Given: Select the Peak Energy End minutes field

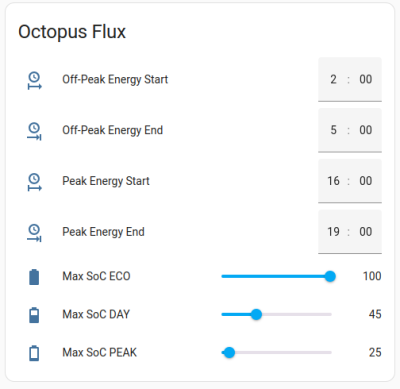Looking at the screenshot, I should coord(366,232).
